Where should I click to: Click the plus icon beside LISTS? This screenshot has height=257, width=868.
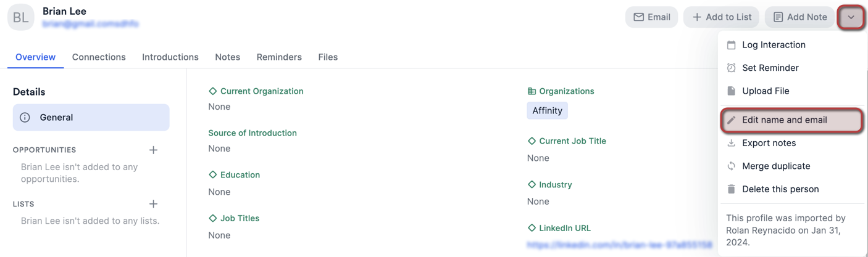coord(153,204)
